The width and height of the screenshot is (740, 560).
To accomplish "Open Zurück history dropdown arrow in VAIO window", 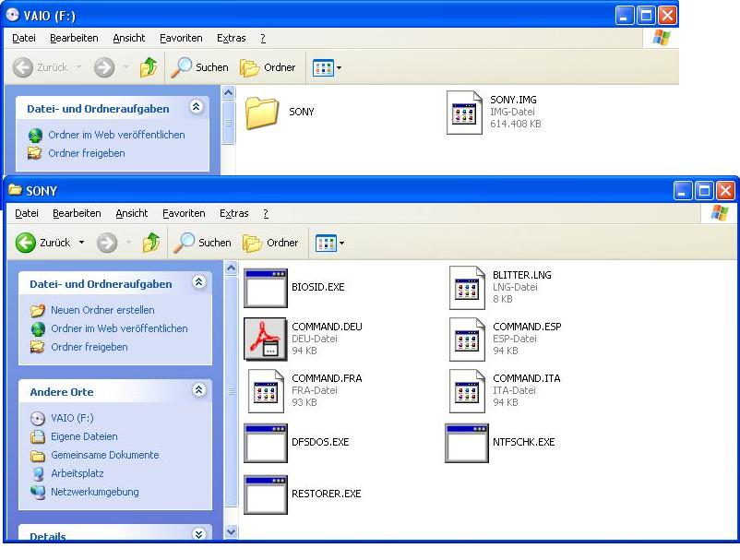I will [x=78, y=67].
